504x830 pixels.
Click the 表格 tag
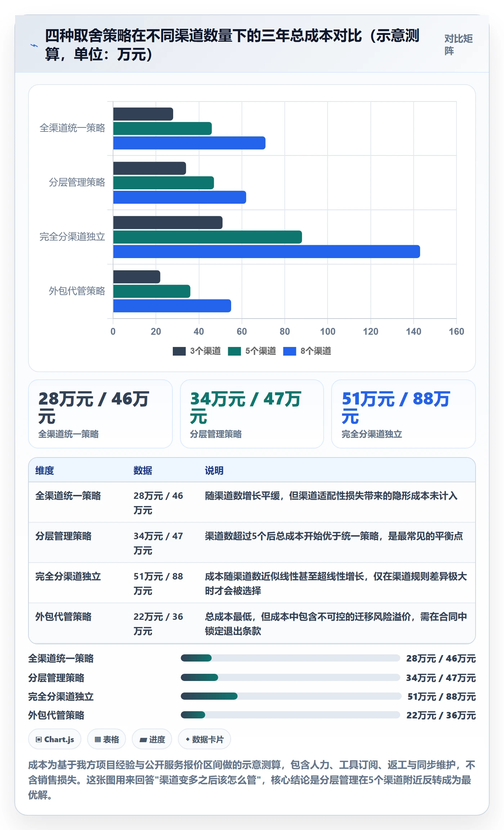coord(107,739)
